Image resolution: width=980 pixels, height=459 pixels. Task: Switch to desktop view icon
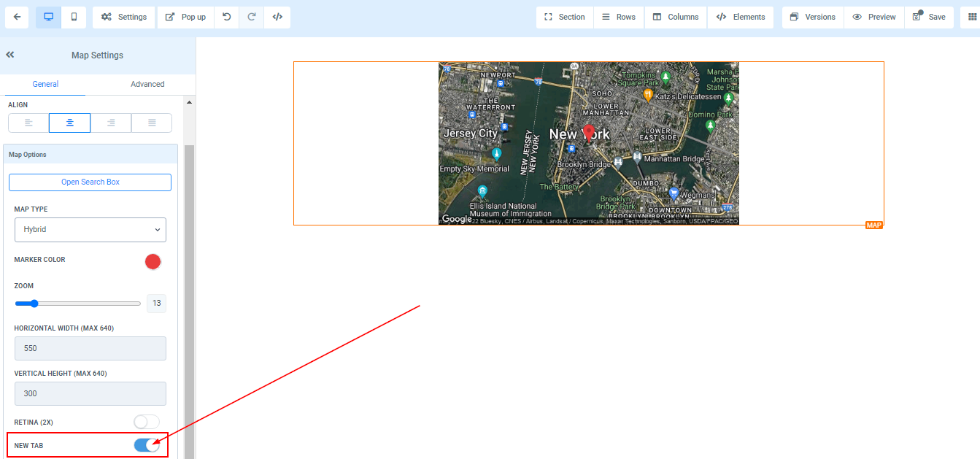49,17
